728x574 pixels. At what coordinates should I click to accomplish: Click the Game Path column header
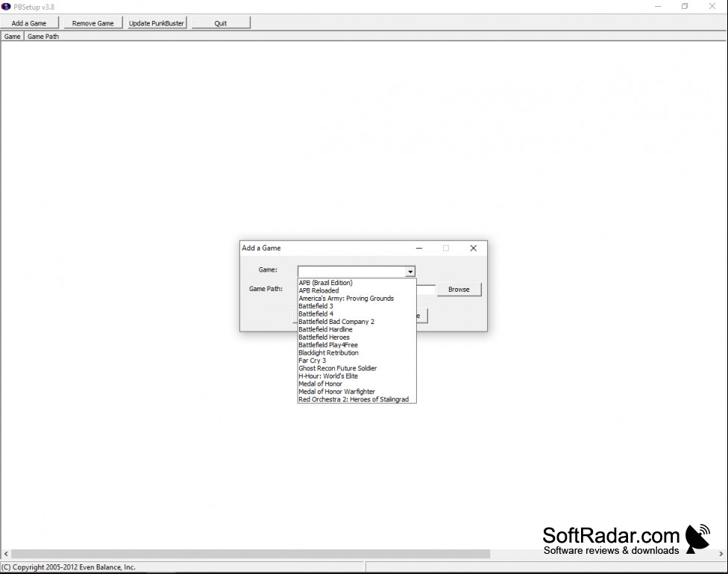(43, 37)
